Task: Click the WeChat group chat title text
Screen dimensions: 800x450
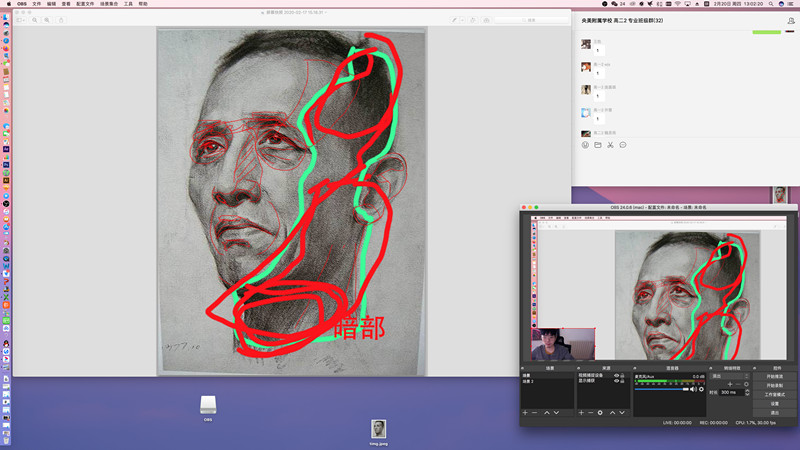Action: [x=622, y=21]
